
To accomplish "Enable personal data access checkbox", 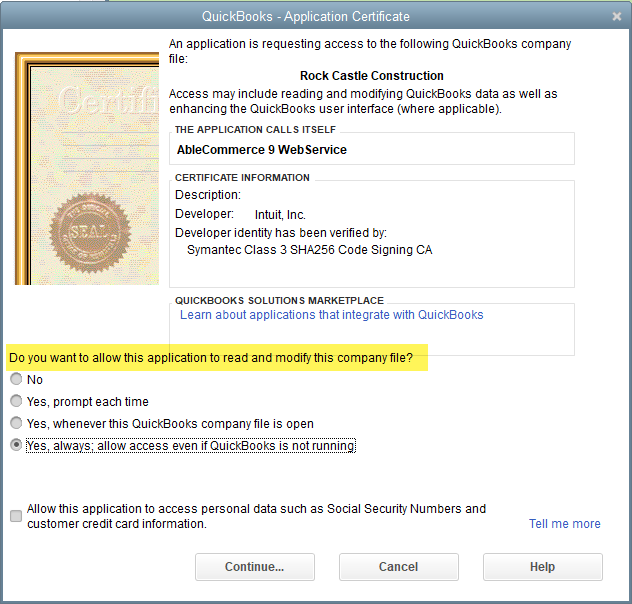I will tap(16, 516).
